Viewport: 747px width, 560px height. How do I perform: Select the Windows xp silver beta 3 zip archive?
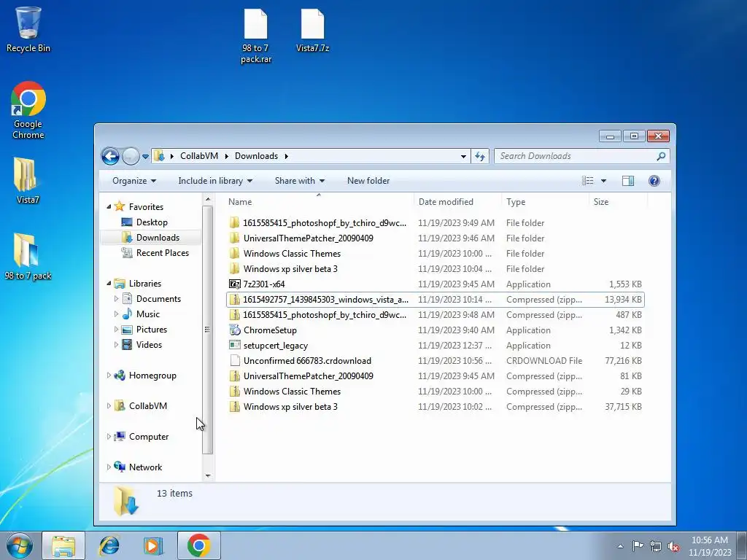[435, 407]
